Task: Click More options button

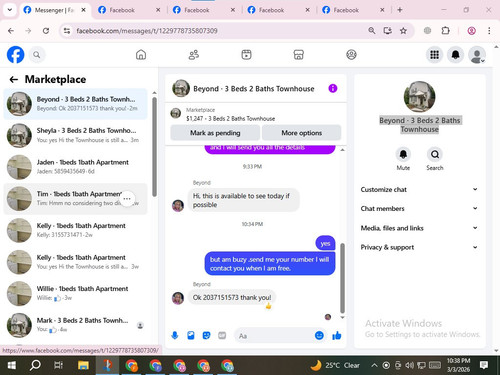Action: click(301, 133)
